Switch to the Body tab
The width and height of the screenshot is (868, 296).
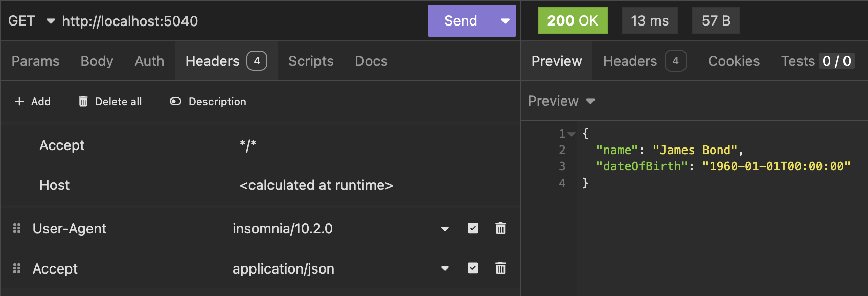pos(97,61)
